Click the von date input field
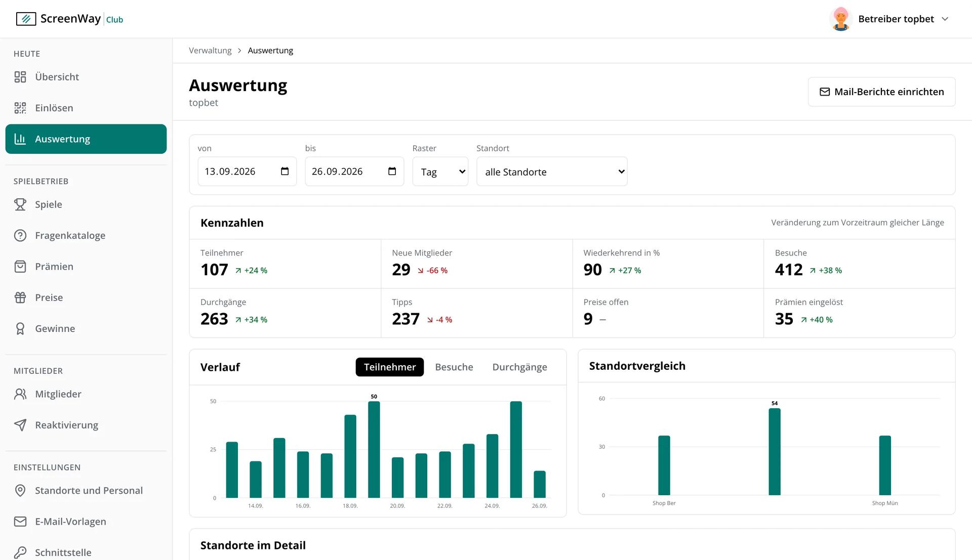The width and height of the screenshot is (972, 560). 247,171
